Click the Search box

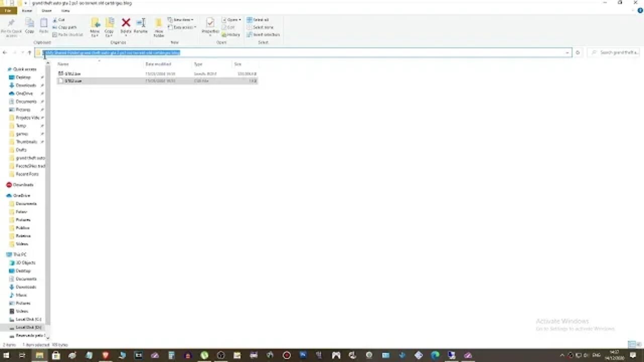coord(614,52)
